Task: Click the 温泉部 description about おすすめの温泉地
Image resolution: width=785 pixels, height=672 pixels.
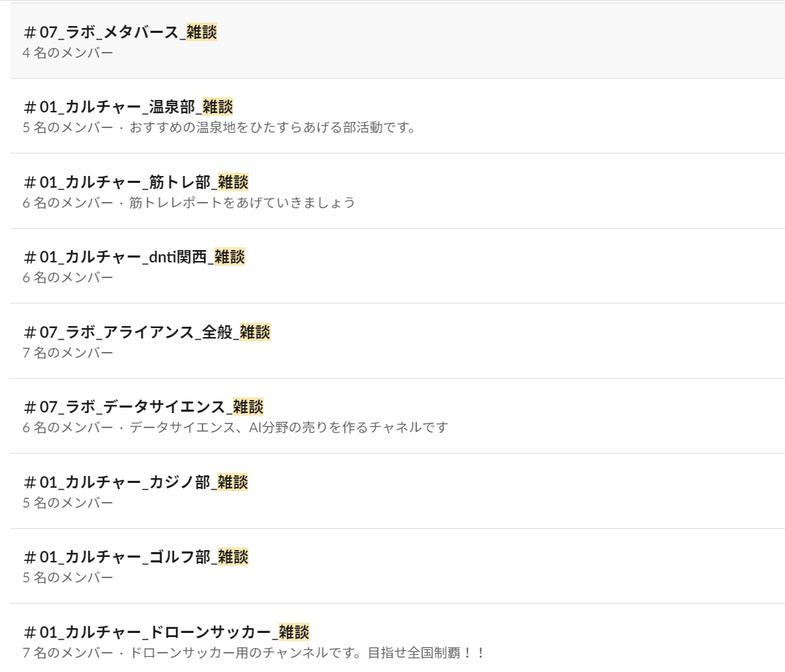Action: click(x=273, y=127)
